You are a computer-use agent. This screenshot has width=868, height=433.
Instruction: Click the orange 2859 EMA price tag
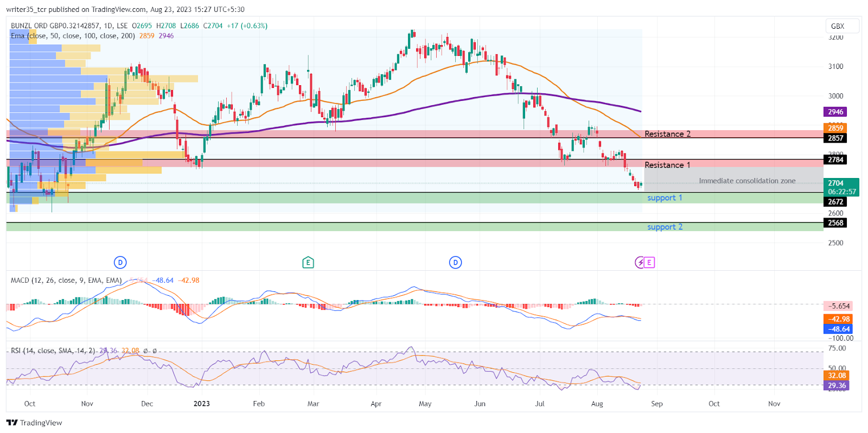click(x=835, y=128)
